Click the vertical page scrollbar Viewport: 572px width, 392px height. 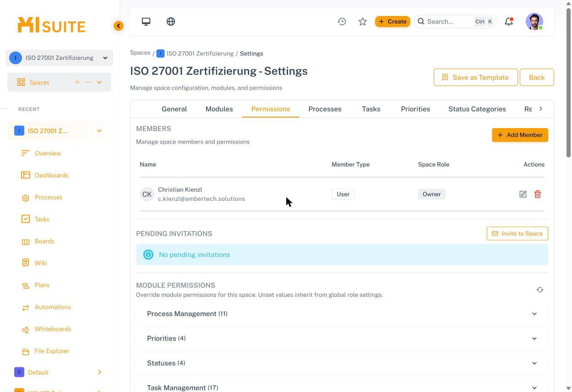click(x=569, y=82)
